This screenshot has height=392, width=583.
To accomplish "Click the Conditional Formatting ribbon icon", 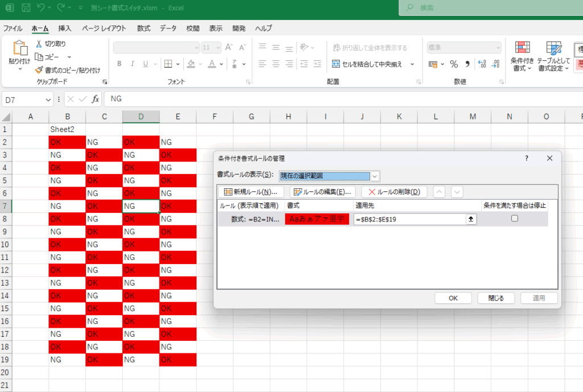I will (x=522, y=49).
